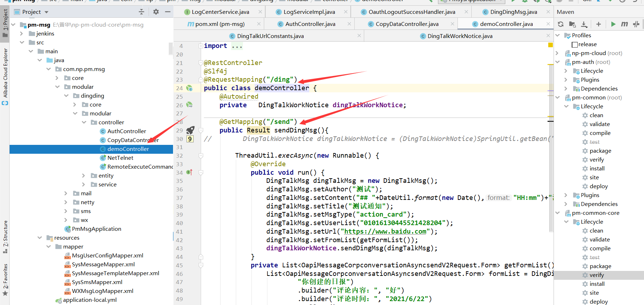The height and width of the screenshot is (305, 644).
Task: Click the Maven run green play icon
Action: point(613,24)
